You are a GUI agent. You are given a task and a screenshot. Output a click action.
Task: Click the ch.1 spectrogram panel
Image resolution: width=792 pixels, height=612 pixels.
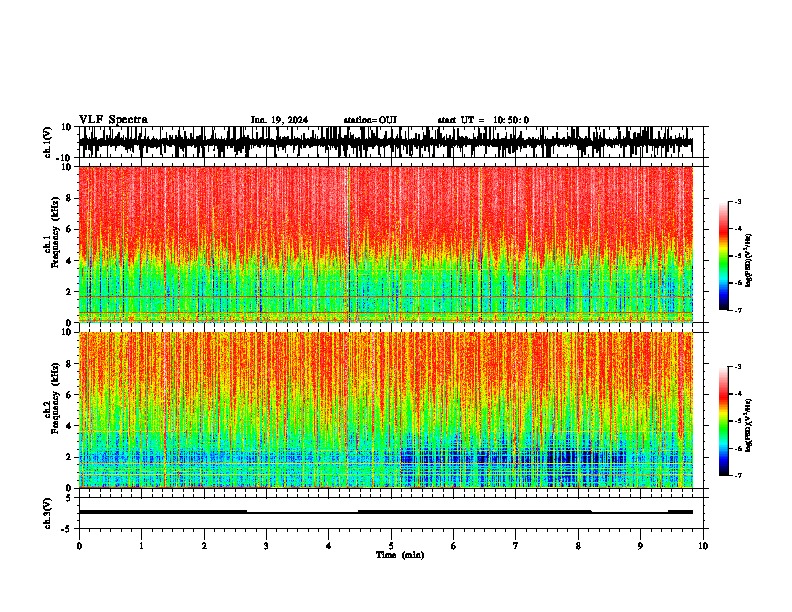(x=391, y=244)
